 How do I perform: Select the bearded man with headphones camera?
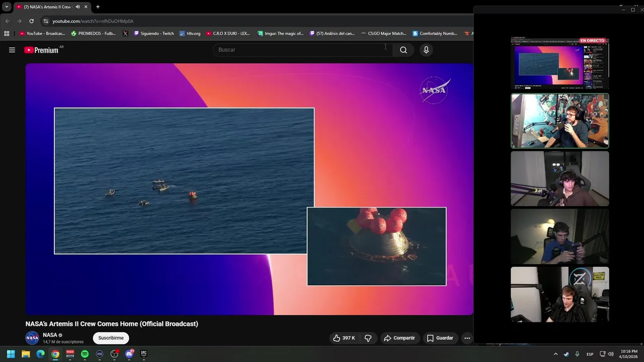pos(559,121)
